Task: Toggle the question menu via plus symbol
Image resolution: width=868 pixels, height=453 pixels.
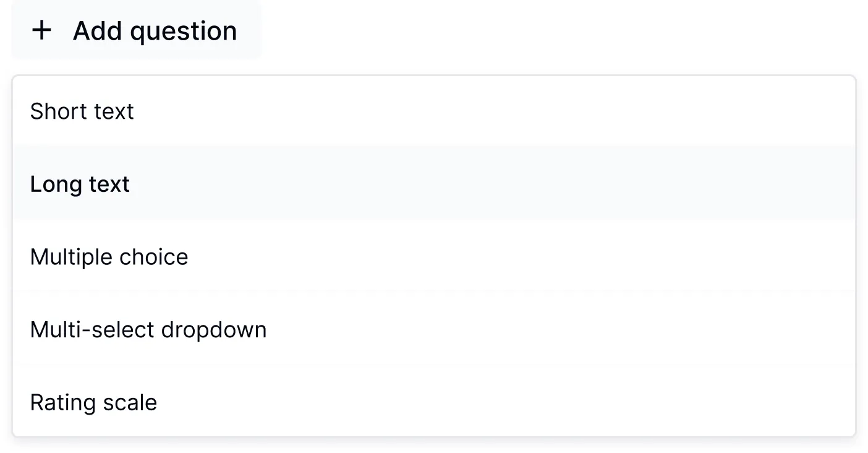Action: tap(41, 30)
